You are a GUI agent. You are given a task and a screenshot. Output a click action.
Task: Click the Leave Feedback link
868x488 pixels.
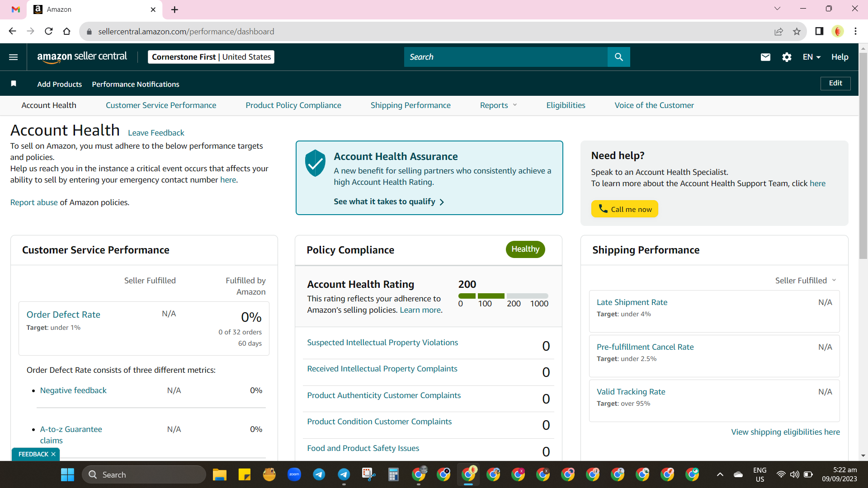[156, 133]
